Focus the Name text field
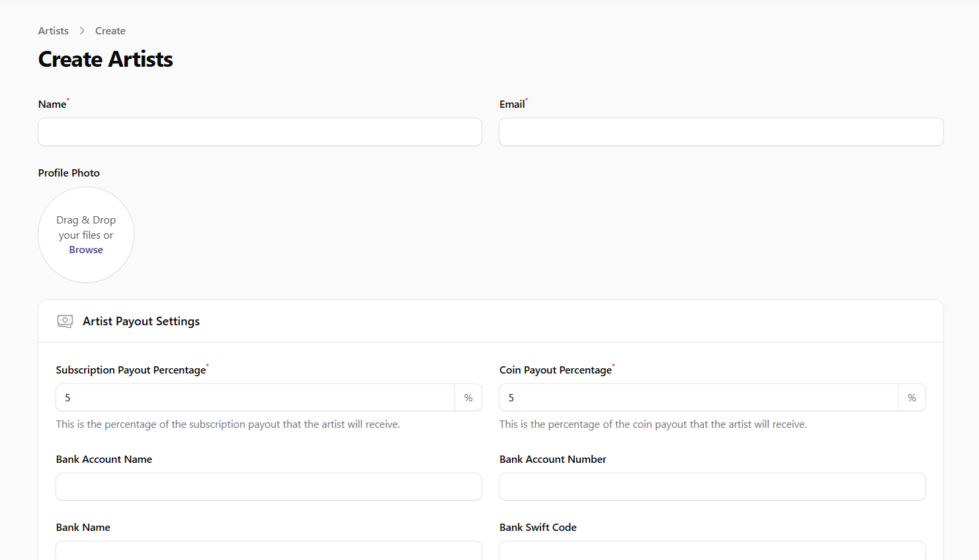The width and height of the screenshot is (979, 560). [259, 132]
